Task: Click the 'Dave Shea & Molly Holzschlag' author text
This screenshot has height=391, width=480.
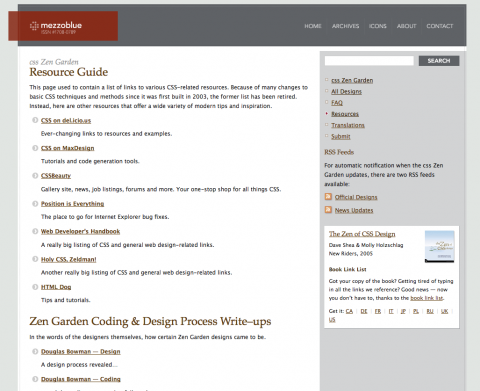Action: pyautogui.click(x=366, y=245)
